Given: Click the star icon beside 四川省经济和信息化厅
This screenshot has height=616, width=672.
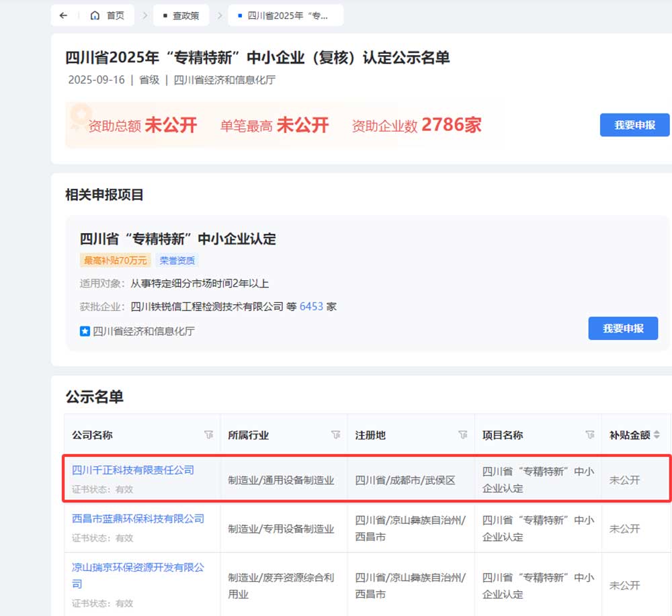Looking at the screenshot, I should (x=85, y=331).
